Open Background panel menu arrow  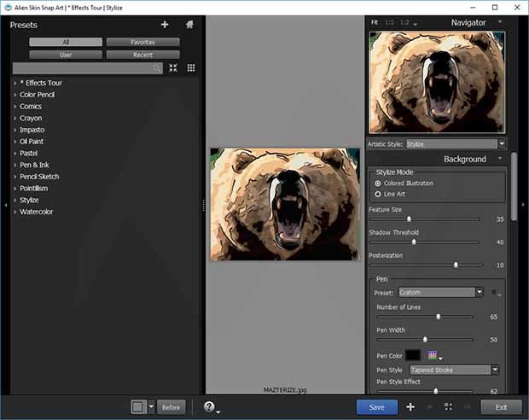(x=500, y=159)
